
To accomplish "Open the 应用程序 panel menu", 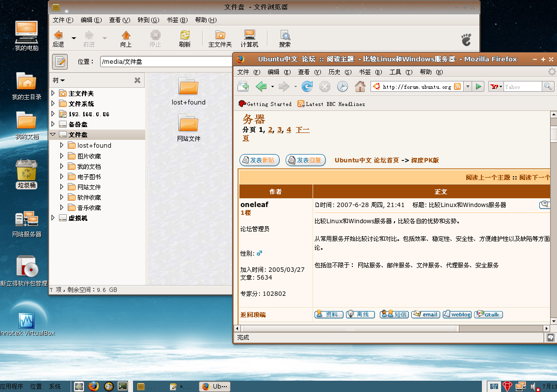I will click(x=12, y=386).
